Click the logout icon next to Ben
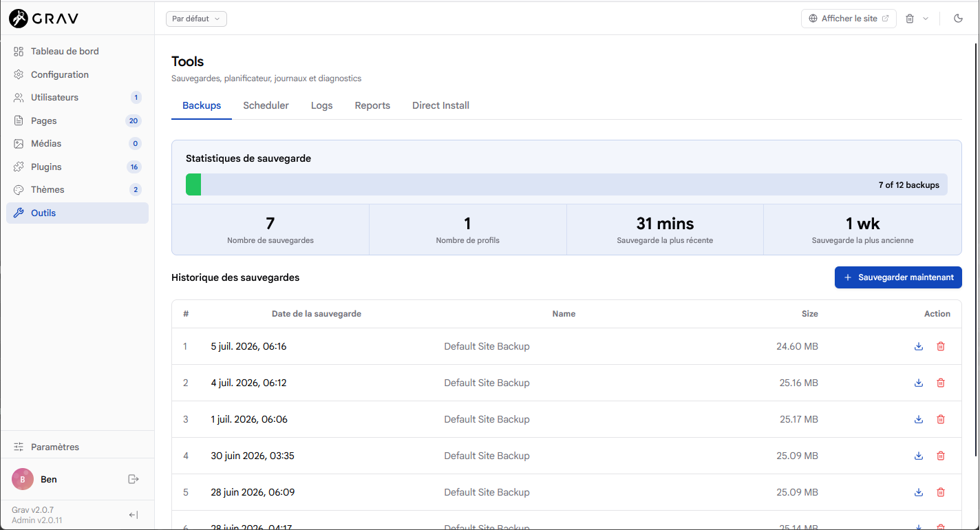Image resolution: width=980 pixels, height=530 pixels. click(x=134, y=479)
